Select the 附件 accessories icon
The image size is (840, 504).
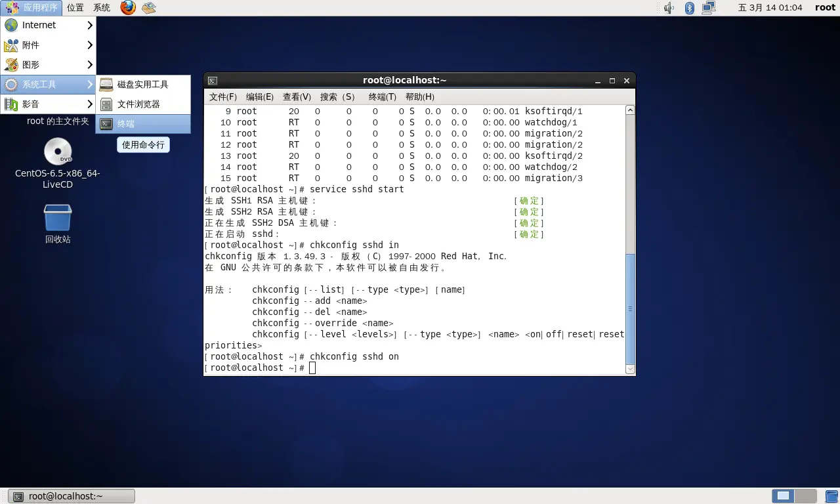tap(11, 45)
